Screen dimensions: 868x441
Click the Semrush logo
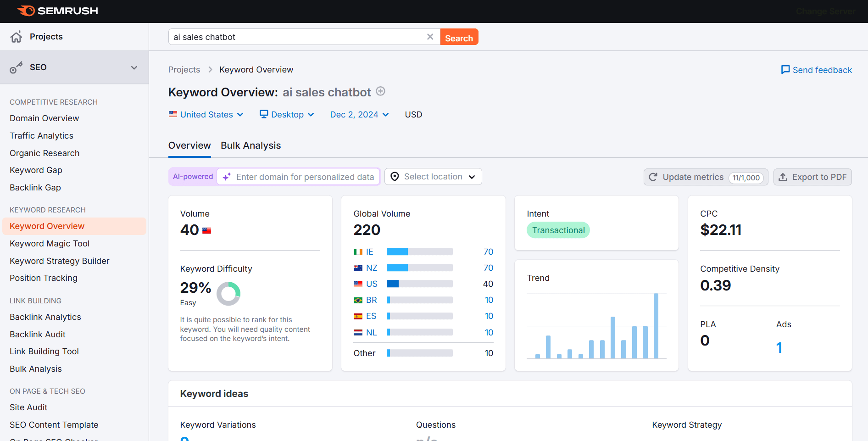pos(57,11)
